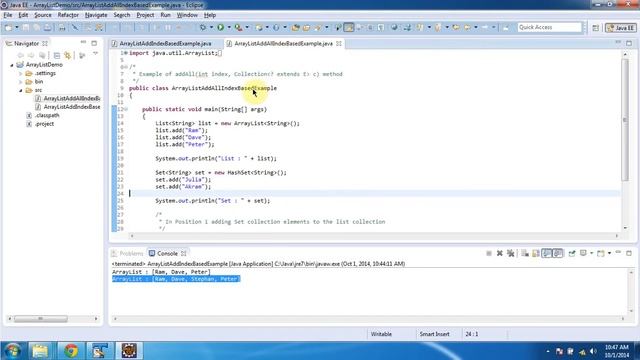640x360 pixels.
Task: Toggle Scroll Lock in Console toolbar
Action: 536,253
